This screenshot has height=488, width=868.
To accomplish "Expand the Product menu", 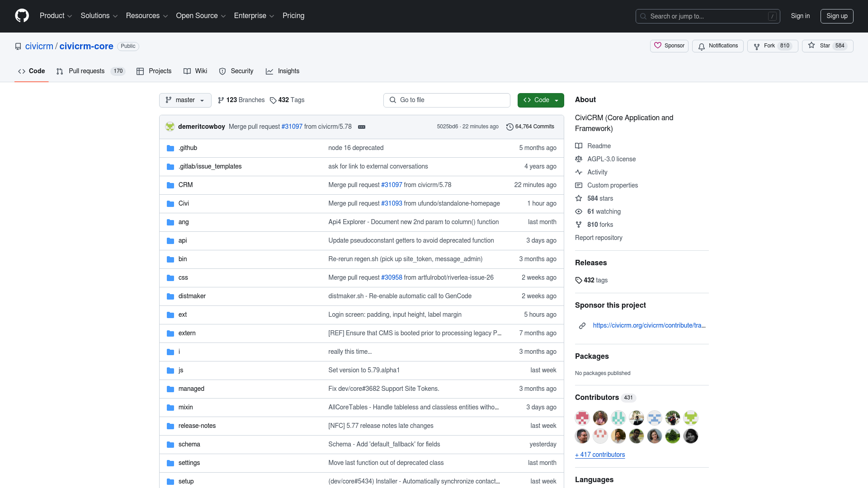I will click(56, 16).
